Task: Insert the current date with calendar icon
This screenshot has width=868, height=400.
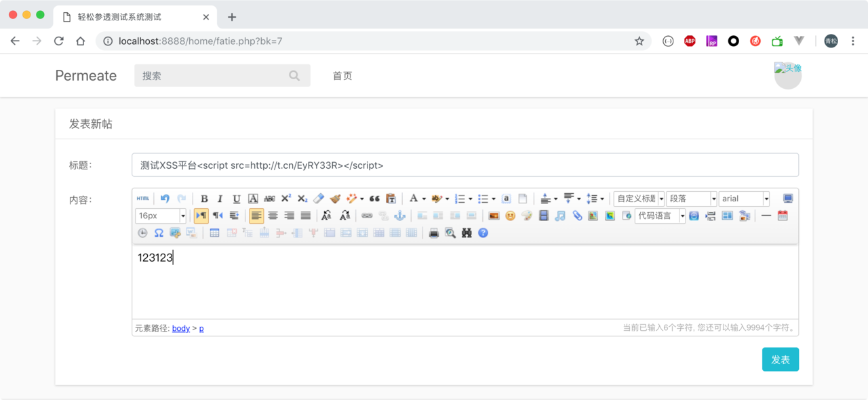Action: [x=783, y=216]
